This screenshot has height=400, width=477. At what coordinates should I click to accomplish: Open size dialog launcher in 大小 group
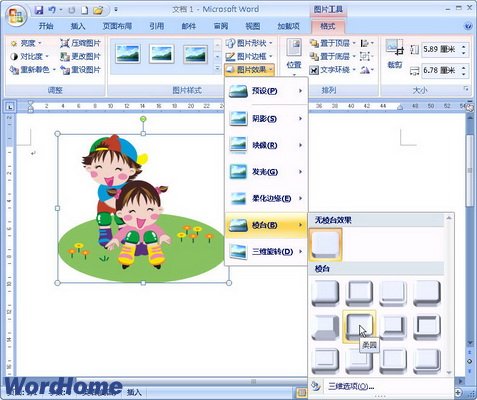point(466,89)
